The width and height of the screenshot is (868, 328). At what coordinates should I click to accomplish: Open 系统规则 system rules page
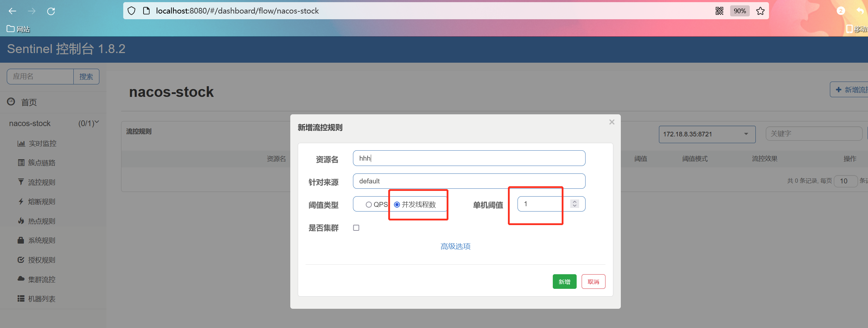42,240
